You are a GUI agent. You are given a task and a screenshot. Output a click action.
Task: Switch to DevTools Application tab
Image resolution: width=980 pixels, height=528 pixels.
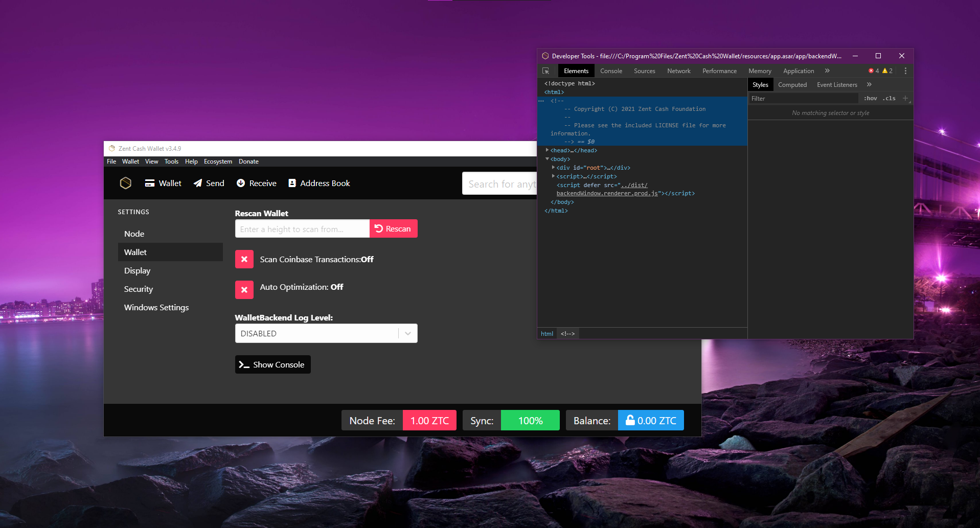click(799, 71)
